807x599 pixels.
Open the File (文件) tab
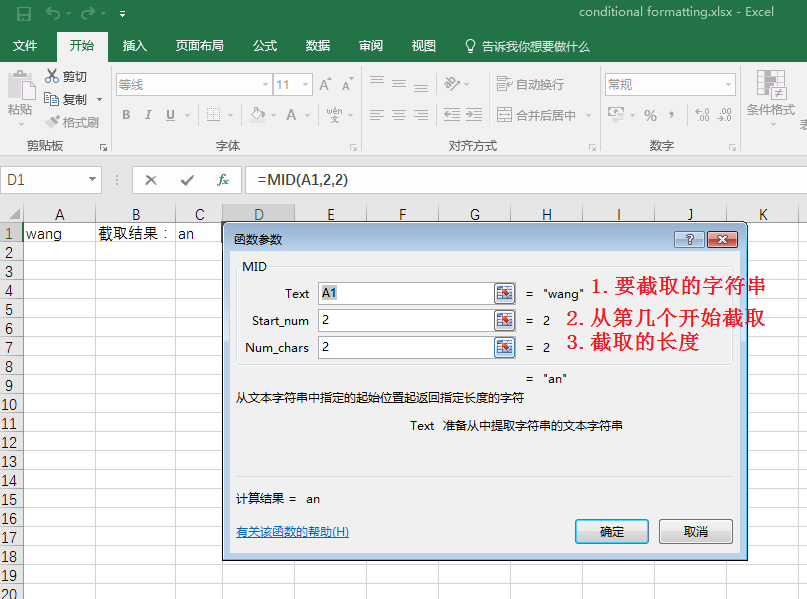click(25, 46)
